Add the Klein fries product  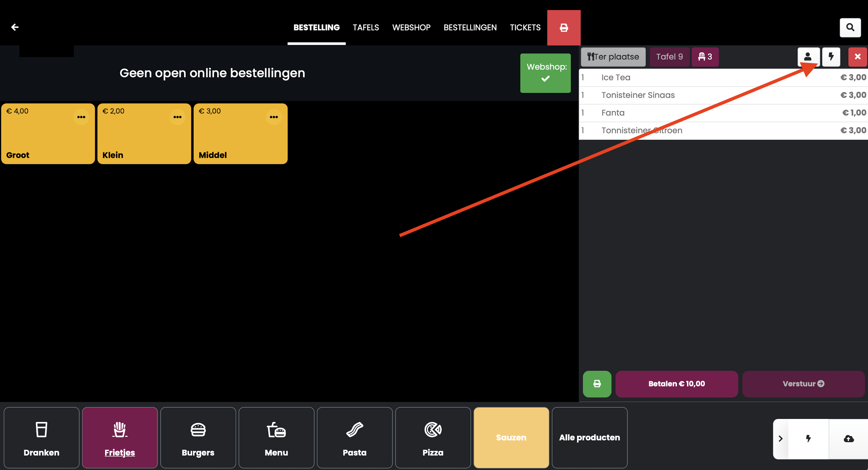[x=144, y=134]
